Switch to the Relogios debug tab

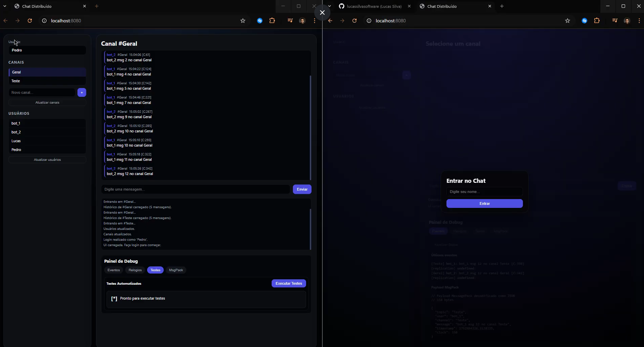135,270
